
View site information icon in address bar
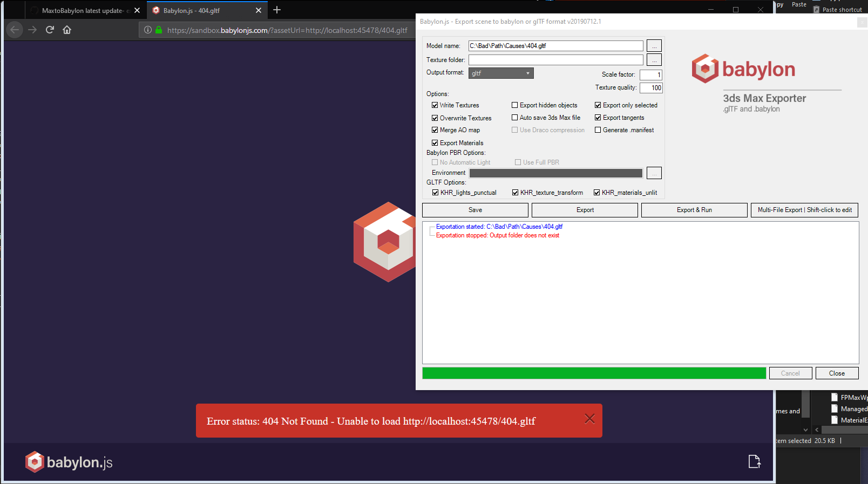pyautogui.click(x=148, y=30)
